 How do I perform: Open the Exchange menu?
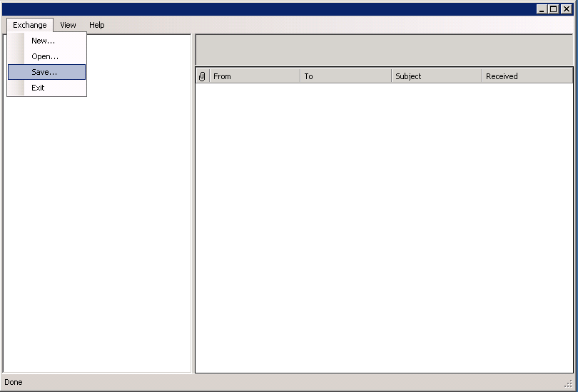pos(30,25)
